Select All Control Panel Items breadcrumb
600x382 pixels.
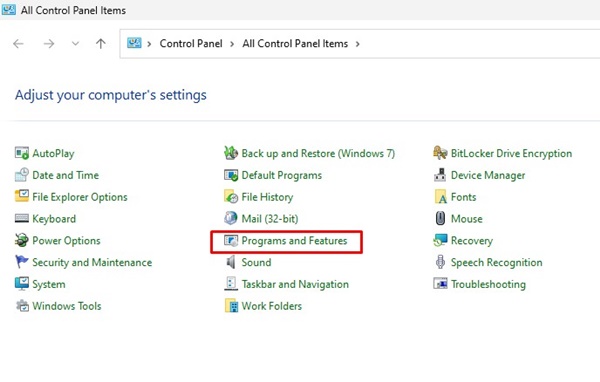coord(295,44)
